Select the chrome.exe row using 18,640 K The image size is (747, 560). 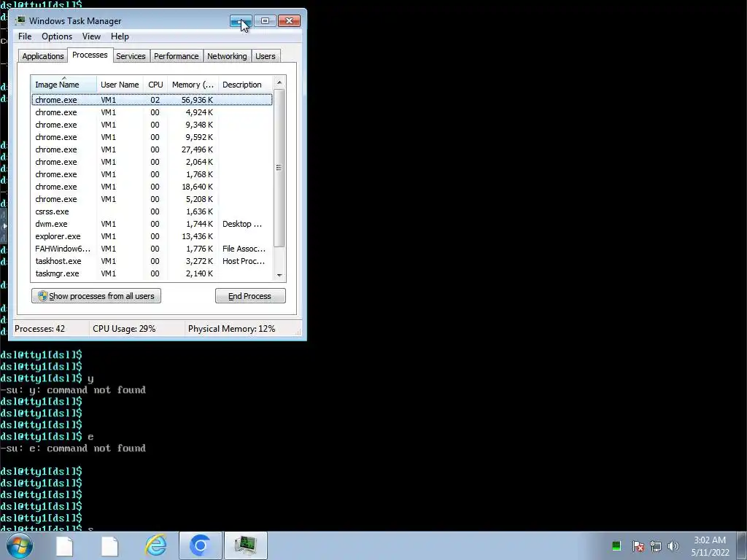point(152,187)
